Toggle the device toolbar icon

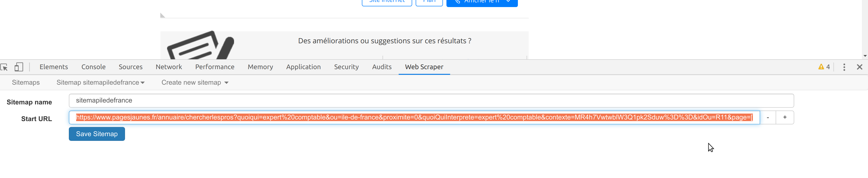(x=19, y=67)
